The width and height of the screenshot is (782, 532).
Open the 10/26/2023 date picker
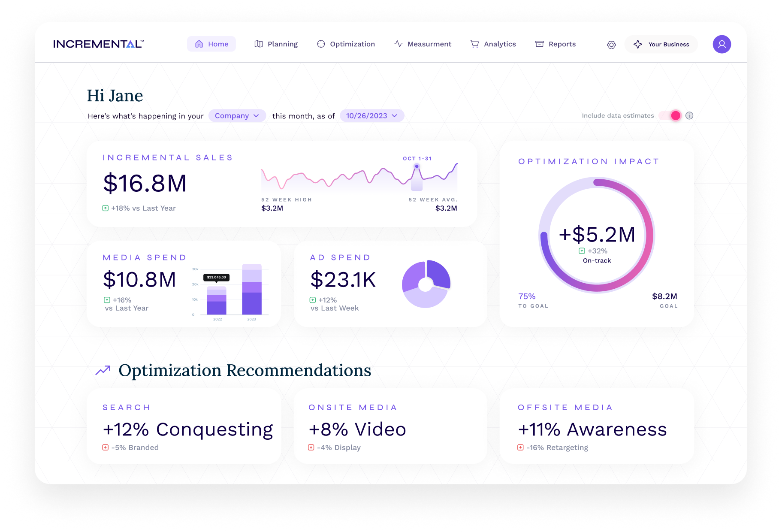(x=371, y=115)
